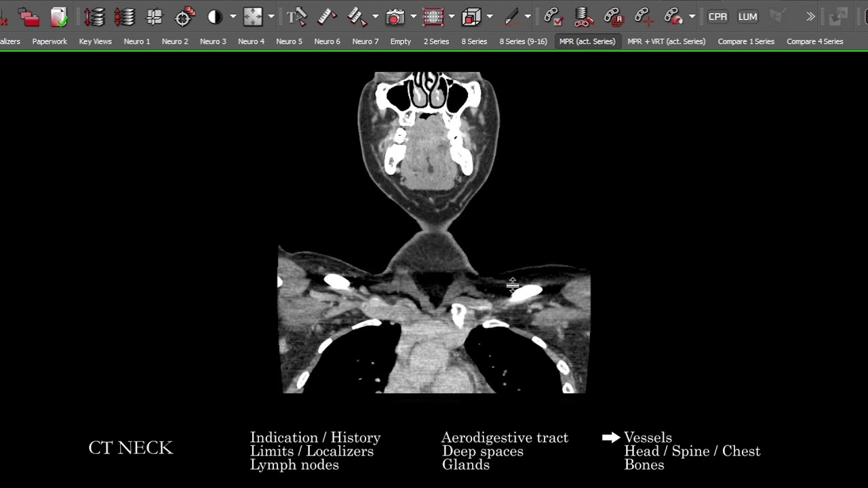
Task: Open dropdown next to four-arrow pan icon
Action: (x=271, y=17)
